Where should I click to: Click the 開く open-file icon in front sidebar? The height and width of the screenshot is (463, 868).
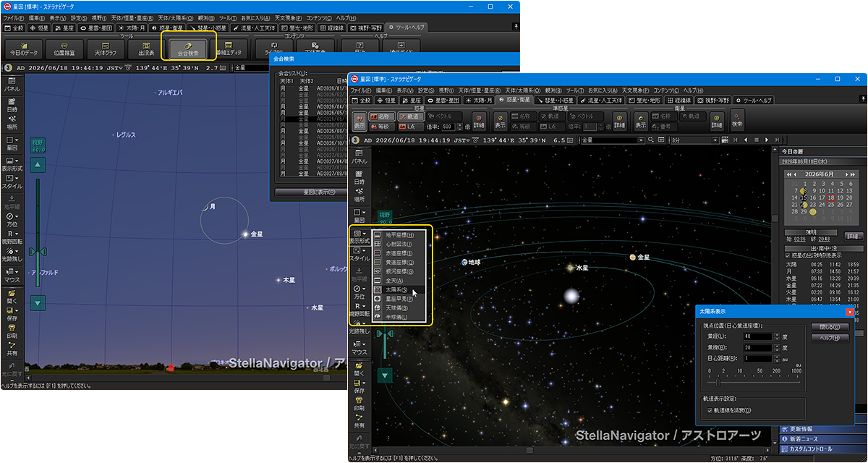[359, 369]
